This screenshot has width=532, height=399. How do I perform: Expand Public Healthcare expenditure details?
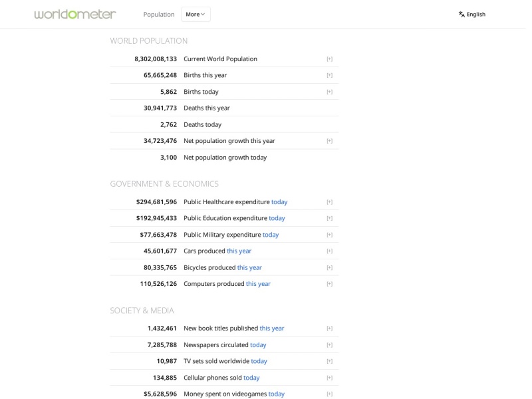[x=329, y=202]
